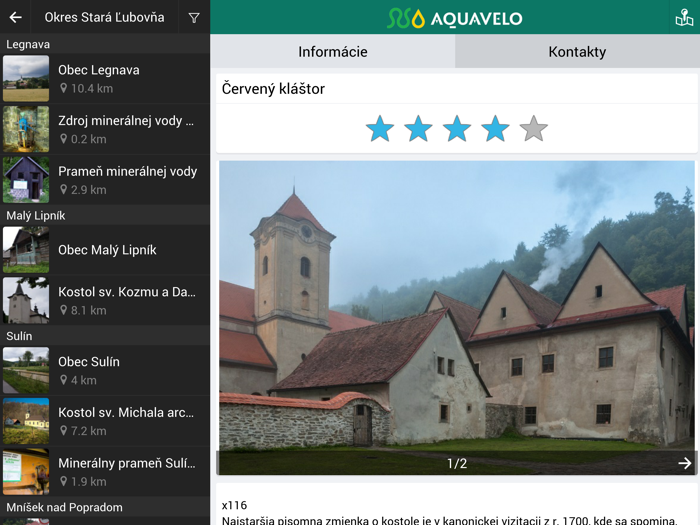Click the Zdroj minerálnej vody thumbnail
700x525 pixels.
pos(26,129)
